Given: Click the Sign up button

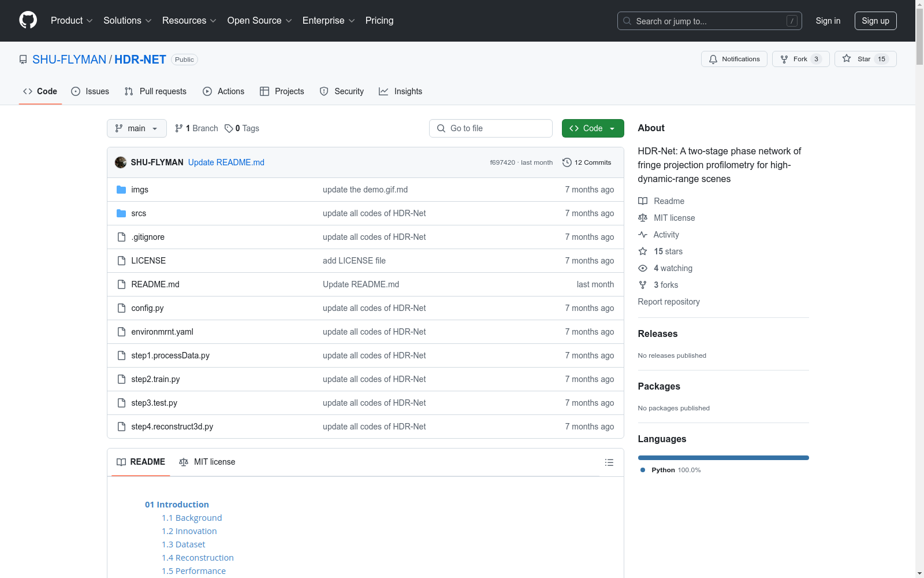Looking at the screenshot, I should click(x=875, y=21).
